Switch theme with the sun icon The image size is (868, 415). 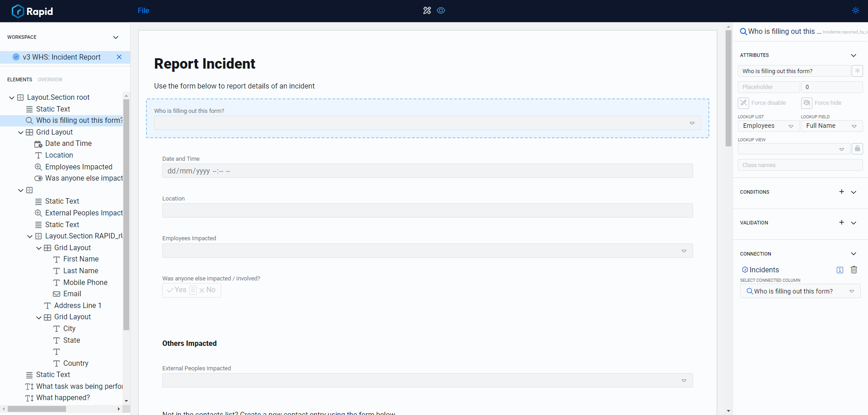pyautogui.click(x=856, y=10)
